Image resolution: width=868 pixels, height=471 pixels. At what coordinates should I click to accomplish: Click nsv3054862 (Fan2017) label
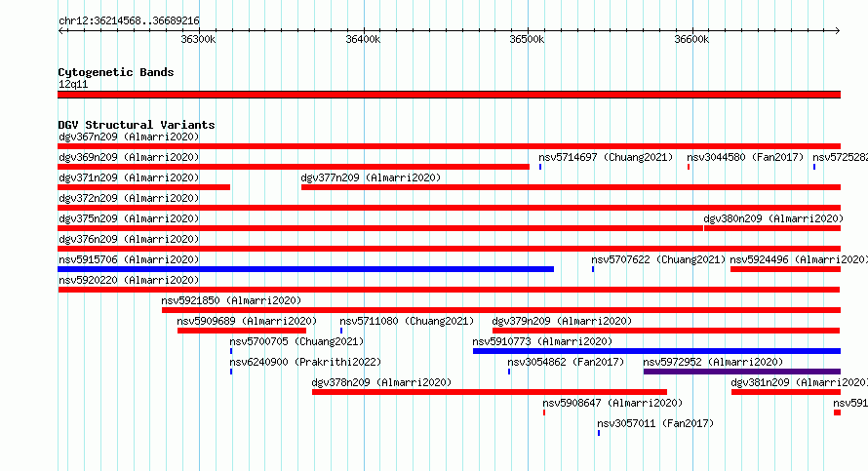566,362
